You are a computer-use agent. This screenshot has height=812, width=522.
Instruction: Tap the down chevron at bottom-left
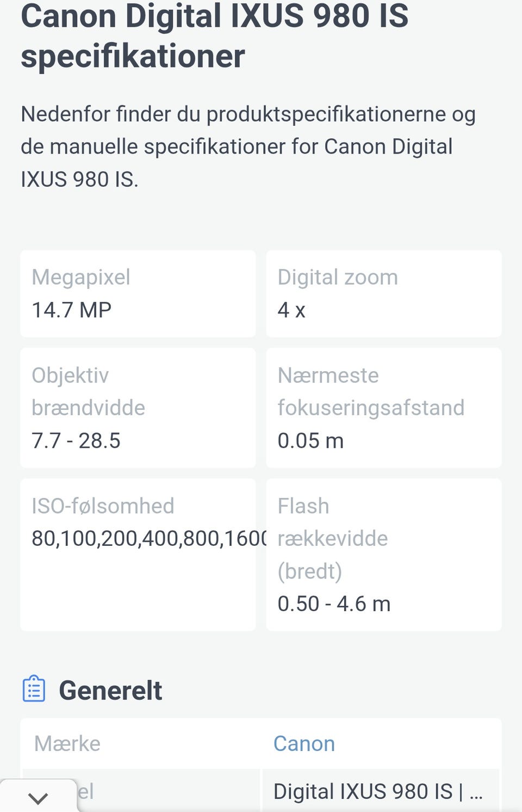pos(38,798)
